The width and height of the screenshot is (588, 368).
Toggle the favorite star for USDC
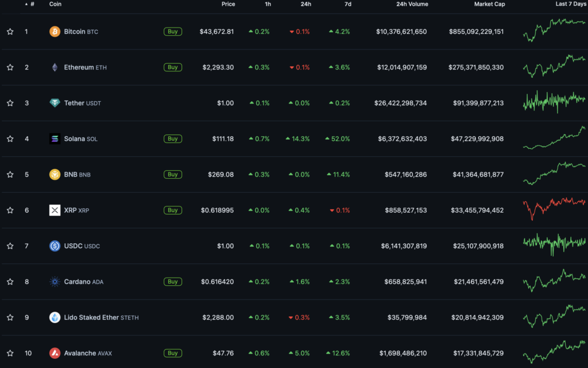pyautogui.click(x=10, y=246)
